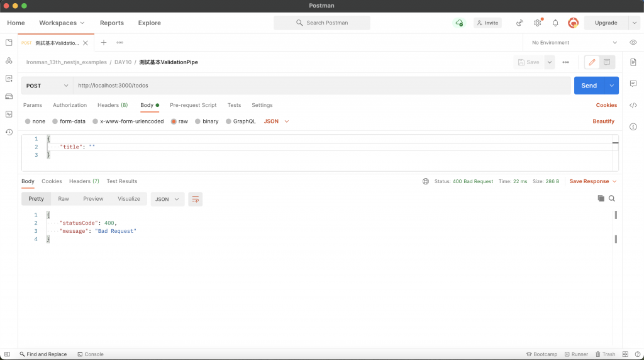This screenshot has height=360, width=644.
Task: Click the Send button
Action: (589, 86)
